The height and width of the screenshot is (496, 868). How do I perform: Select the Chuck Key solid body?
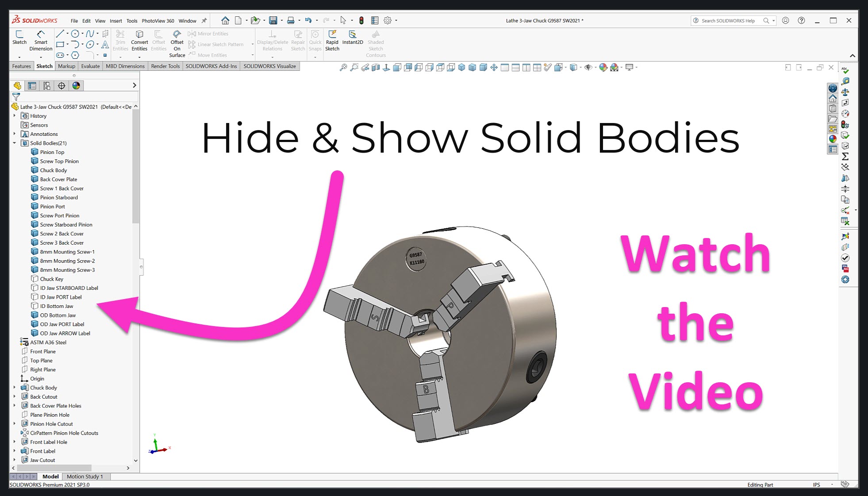coord(51,279)
